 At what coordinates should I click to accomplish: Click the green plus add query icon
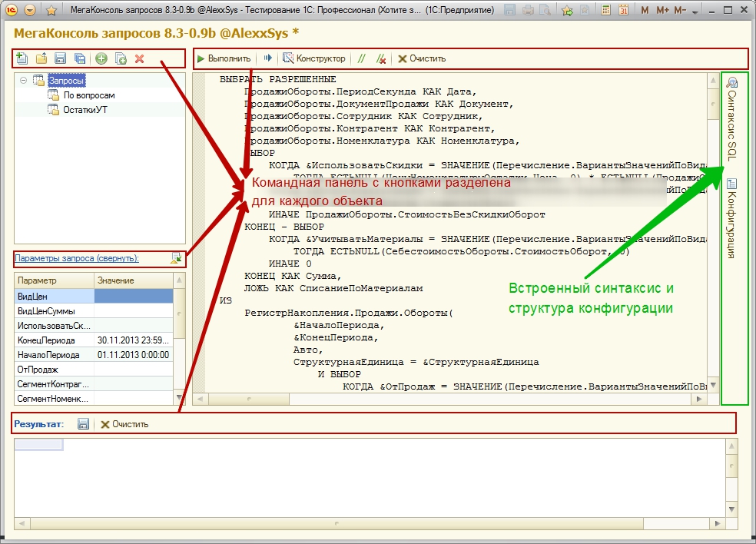(101, 58)
